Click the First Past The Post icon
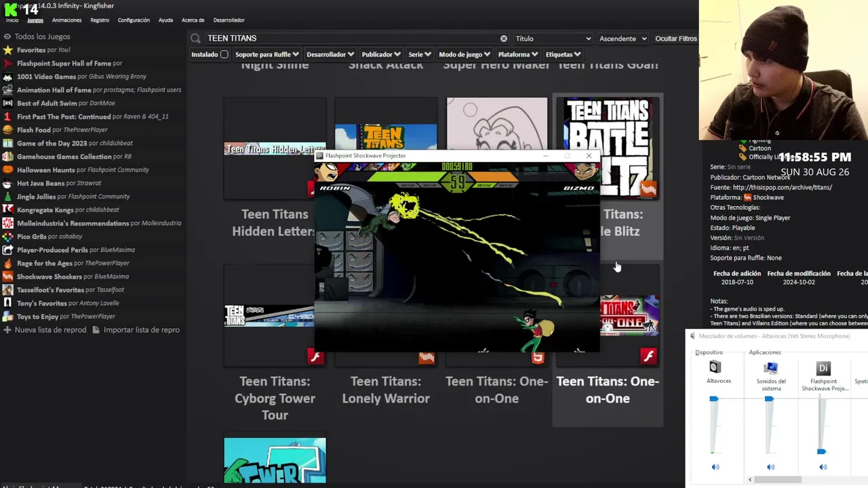 [7, 117]
